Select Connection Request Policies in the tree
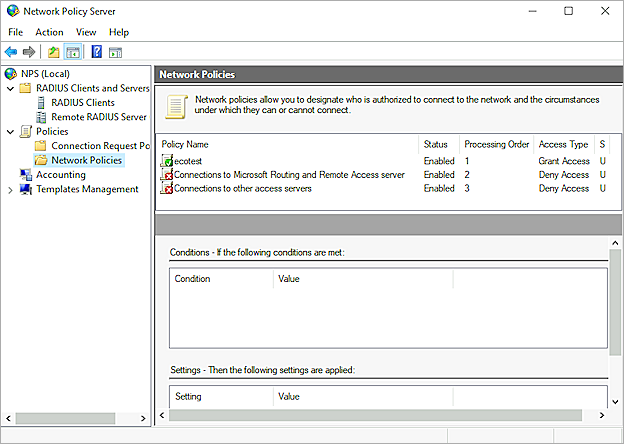This screenshot has width=624, height=444. click(99, 146)
